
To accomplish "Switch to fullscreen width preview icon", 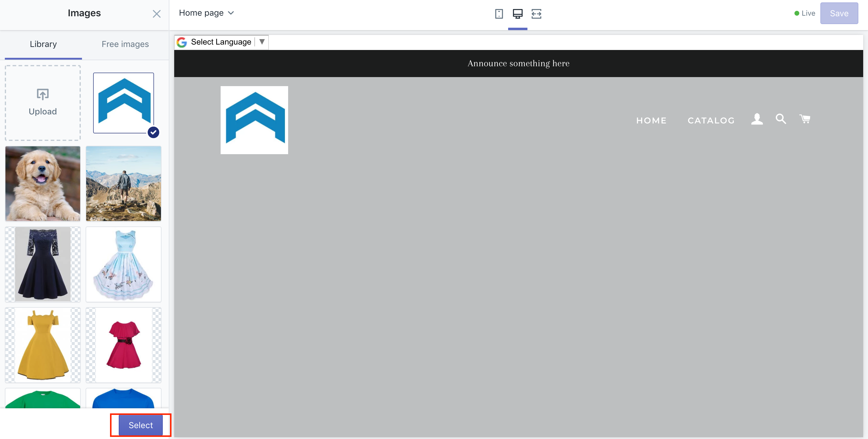I will (536, 14).
